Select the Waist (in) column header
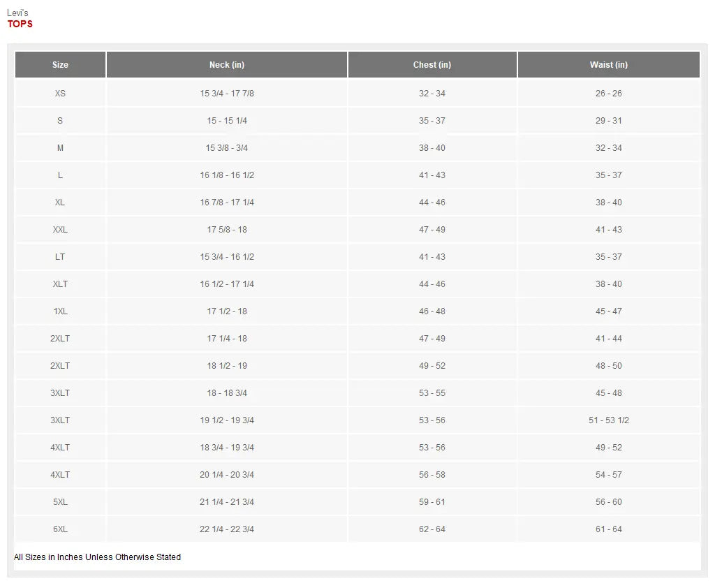 608,65
